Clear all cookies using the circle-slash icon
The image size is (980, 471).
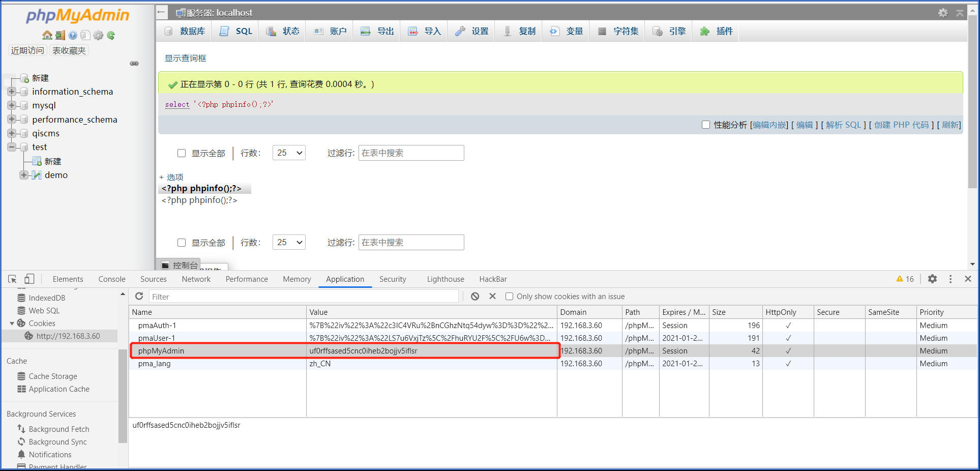(475, 296)
